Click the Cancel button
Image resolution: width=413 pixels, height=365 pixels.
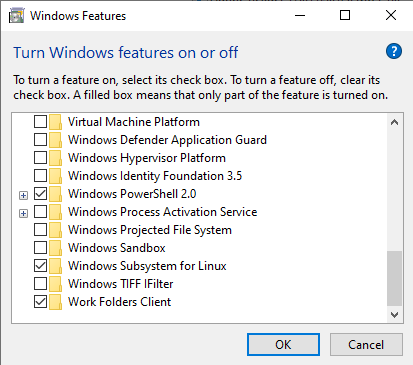(366, 344)
